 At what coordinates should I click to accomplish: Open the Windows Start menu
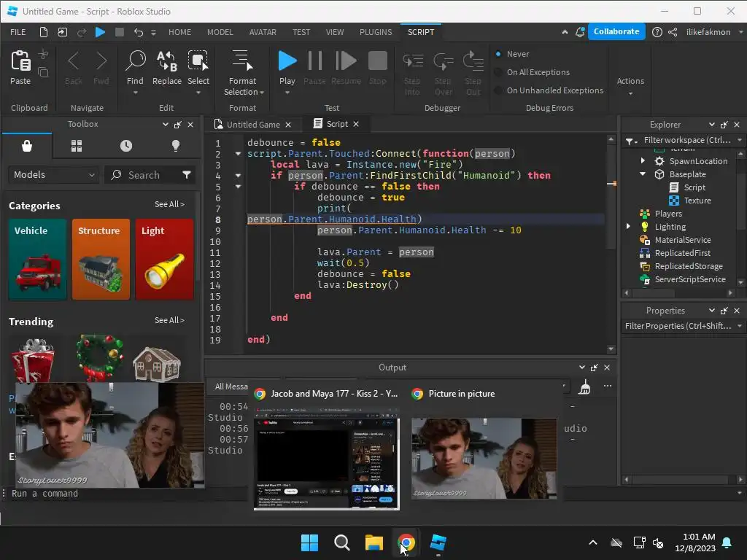309,542
